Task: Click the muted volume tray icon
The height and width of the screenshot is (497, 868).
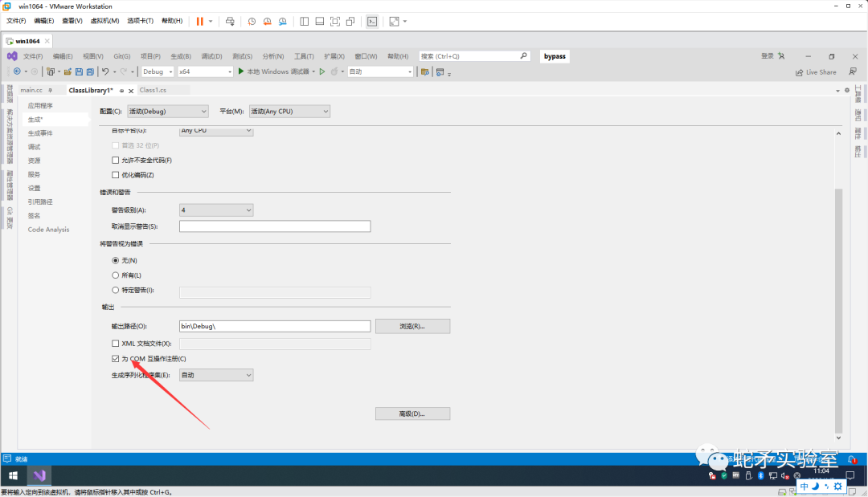Action: (x=784, y=475)
